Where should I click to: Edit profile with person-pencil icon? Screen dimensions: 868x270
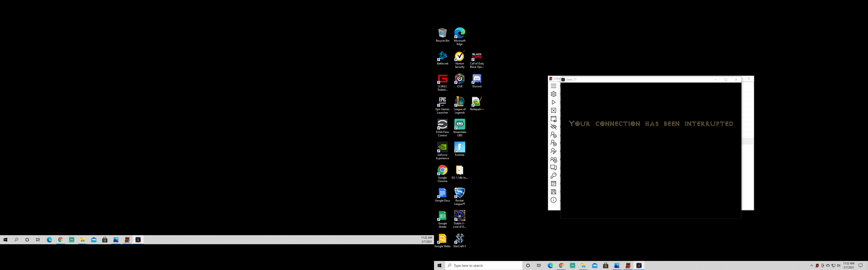[x=553, y=151]
